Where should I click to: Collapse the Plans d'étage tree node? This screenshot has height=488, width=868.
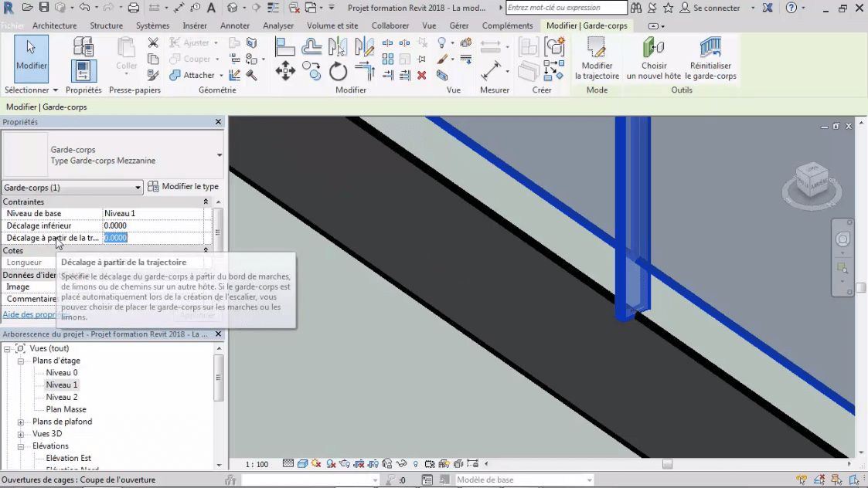tap(21, 361)
